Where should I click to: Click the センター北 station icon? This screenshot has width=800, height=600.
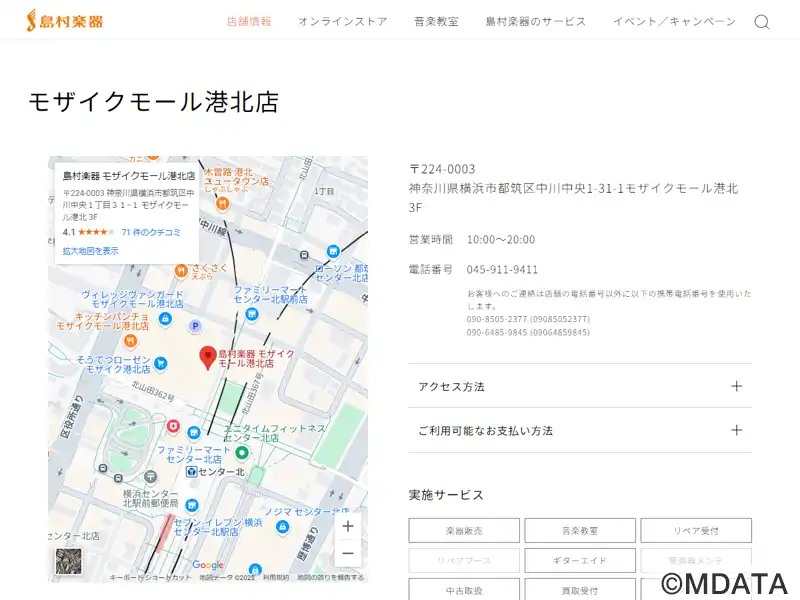(191, 472)
